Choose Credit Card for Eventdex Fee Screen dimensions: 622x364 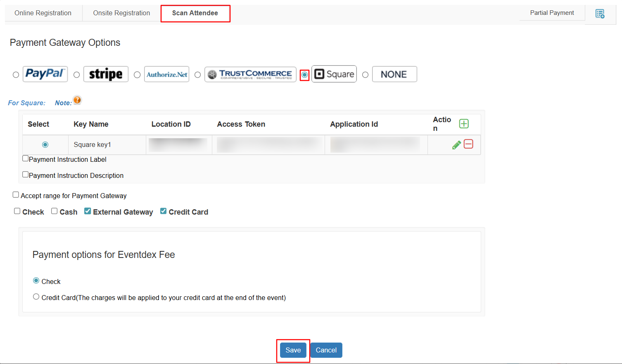click(36, 297)
